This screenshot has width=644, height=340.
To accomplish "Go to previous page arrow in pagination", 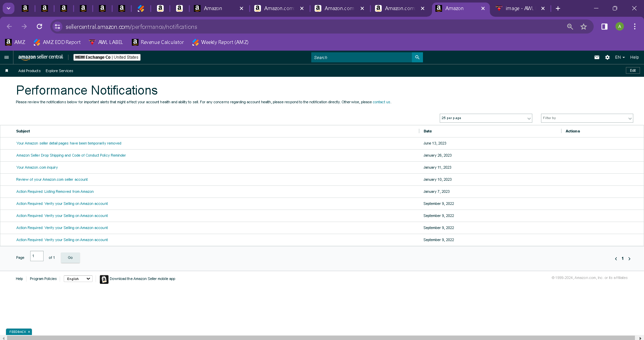I will [616, 259].
